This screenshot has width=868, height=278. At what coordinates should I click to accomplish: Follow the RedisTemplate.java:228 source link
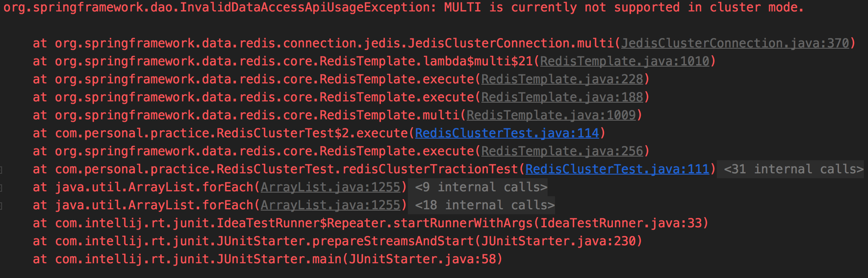coord(562,79)
